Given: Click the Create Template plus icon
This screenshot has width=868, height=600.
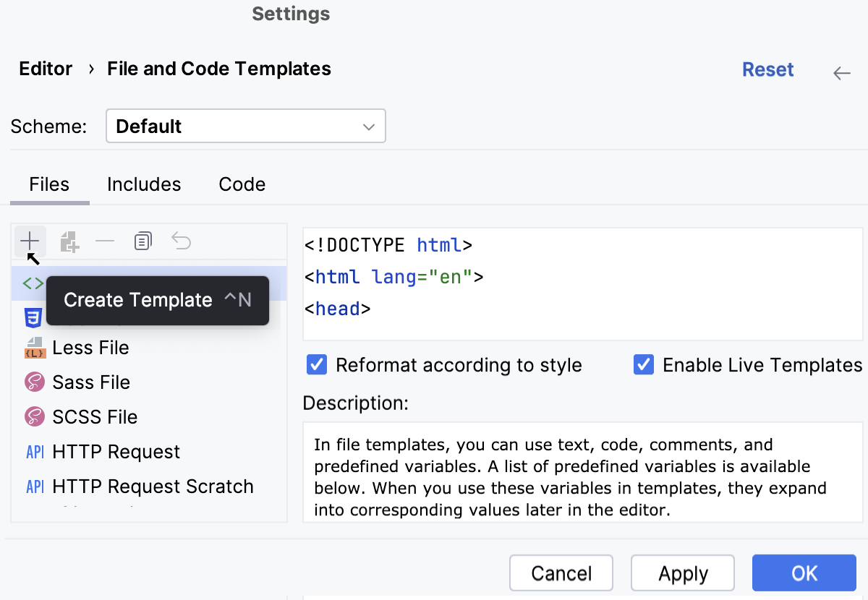Looking at the screenshot, I should pos(30,241).
